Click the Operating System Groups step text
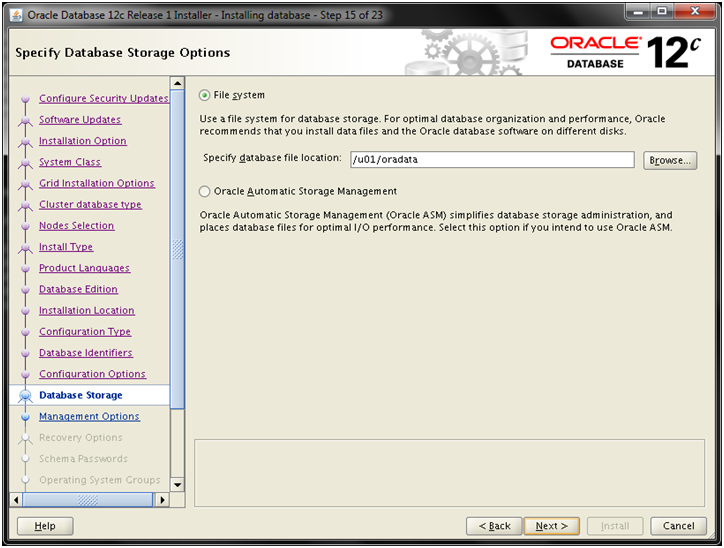724x548 pixels. coord(100,480)
